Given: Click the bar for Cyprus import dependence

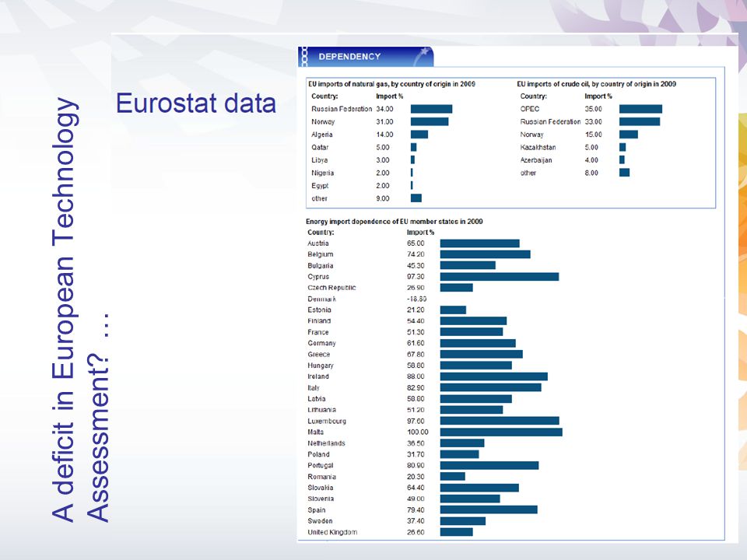Looking at the screenshot, I should pyautogui.click(x=500, y=277).
